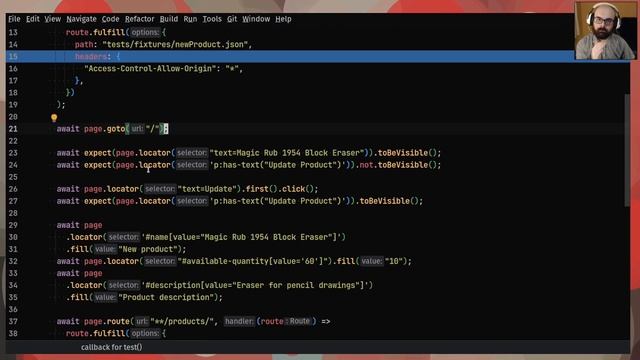Open the Refactor menu

click(140, 19)
